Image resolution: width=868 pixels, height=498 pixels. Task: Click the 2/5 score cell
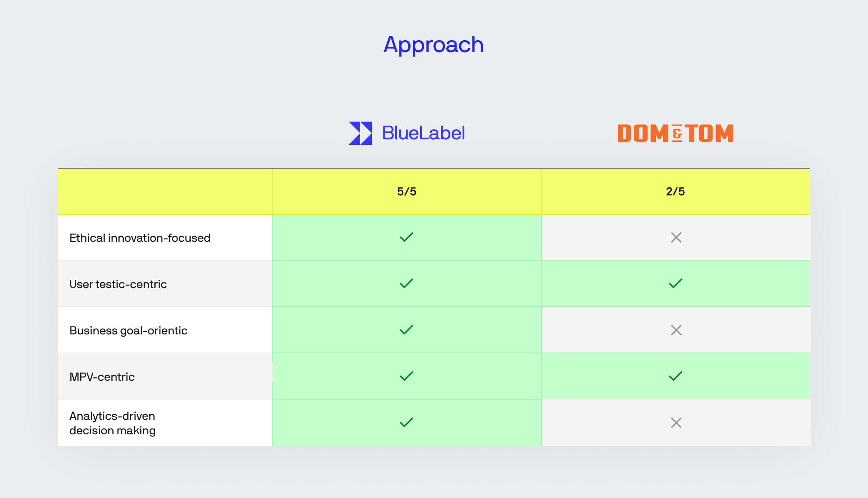pos(676,191)
